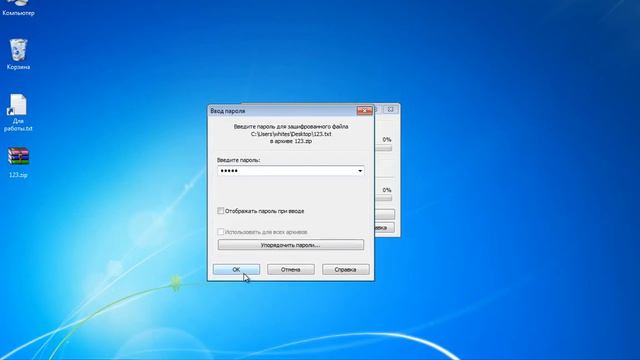Toggle Отображать пароль при вводе checkbox
640x360 pixels.
tap(220, 211)
